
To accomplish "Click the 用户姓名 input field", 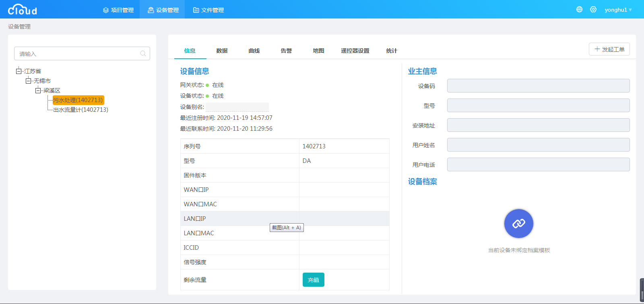I will (539, 145).
